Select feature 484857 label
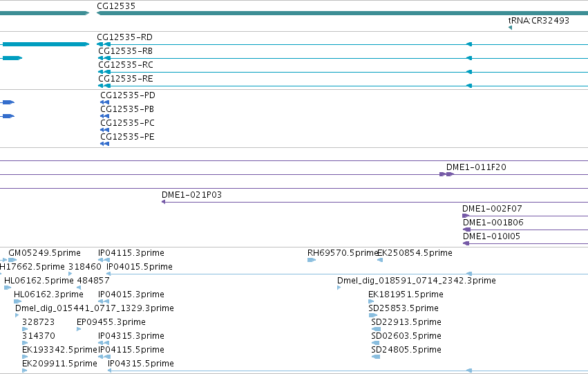This screenshot has height=374, width=588. (93, 281)
